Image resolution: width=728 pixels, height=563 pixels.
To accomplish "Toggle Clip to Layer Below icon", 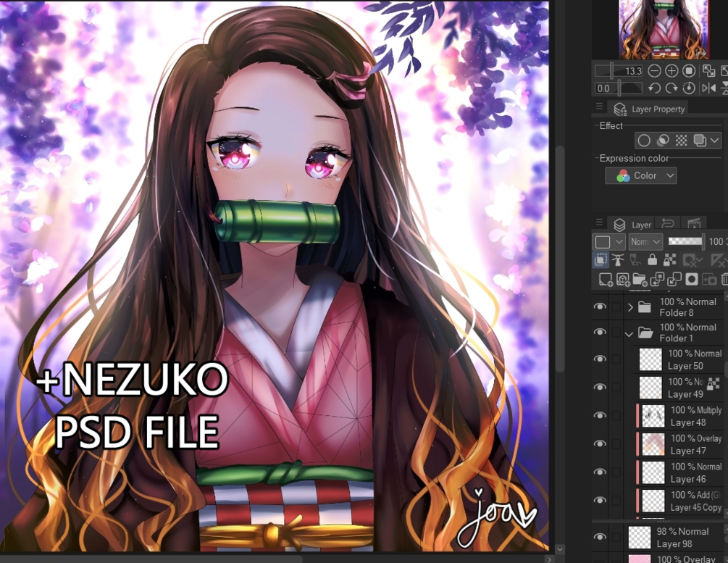I will coord(601,260).
